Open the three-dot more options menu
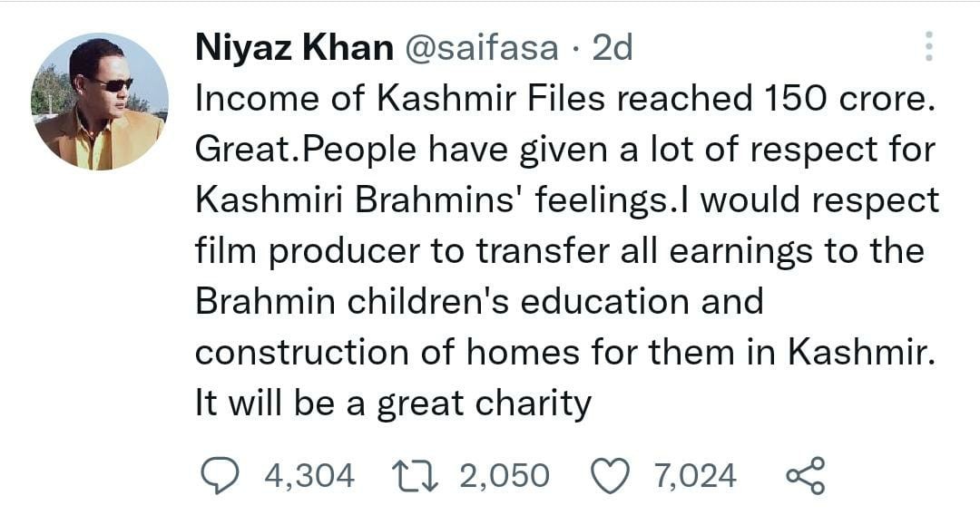980x525 pixels. tap(927, 46)
